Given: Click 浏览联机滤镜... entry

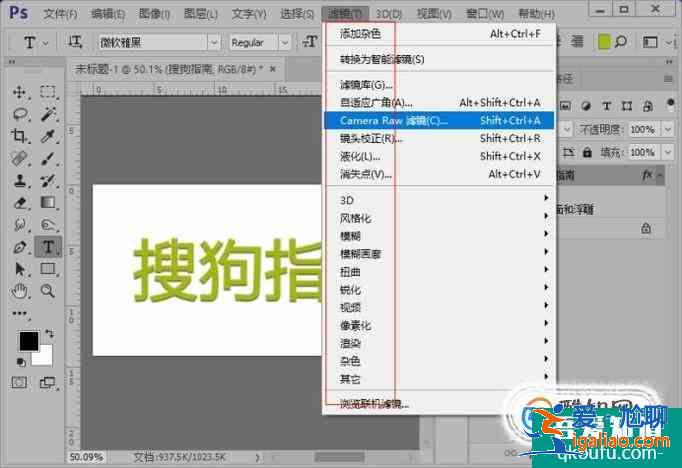Looking at the screenshot, I should point(439,404).
